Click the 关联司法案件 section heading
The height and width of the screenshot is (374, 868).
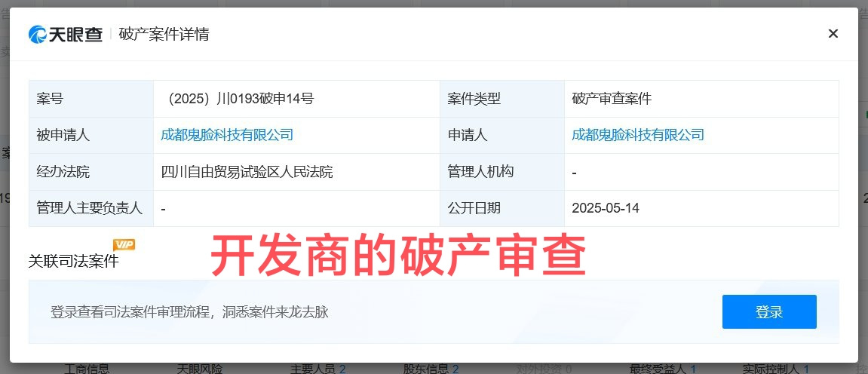pyautogui.click(x=74, y=261)
